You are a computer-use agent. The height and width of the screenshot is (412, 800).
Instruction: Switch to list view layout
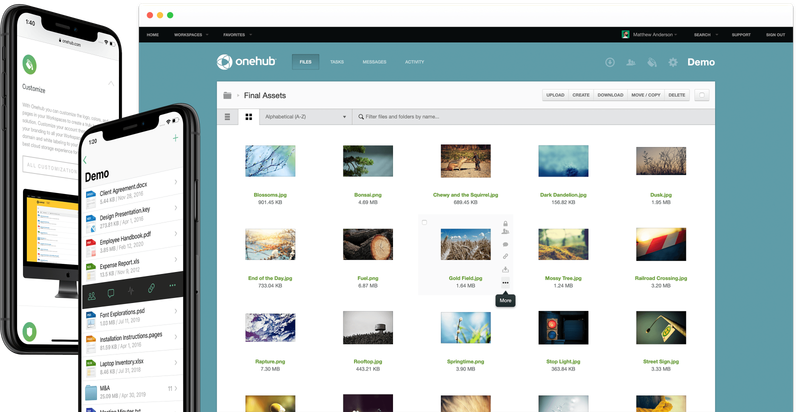pos(227,117)
